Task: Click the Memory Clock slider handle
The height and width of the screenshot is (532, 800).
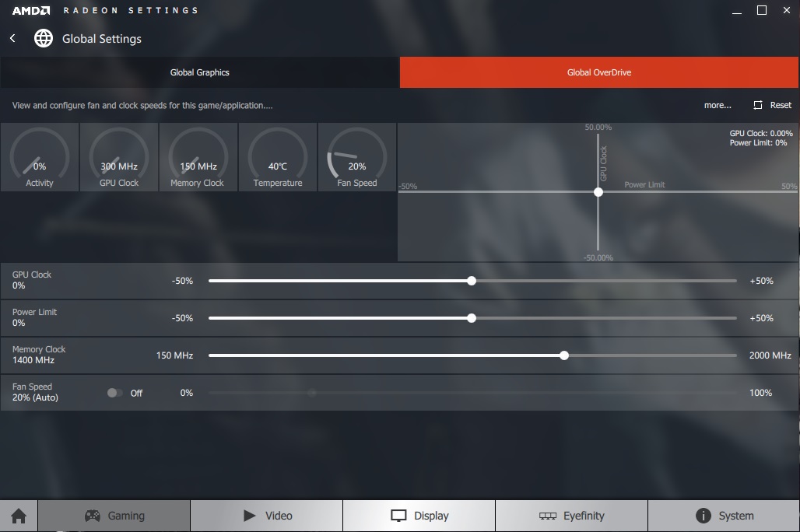Action: pyautogui.click(x=564, y=355)
